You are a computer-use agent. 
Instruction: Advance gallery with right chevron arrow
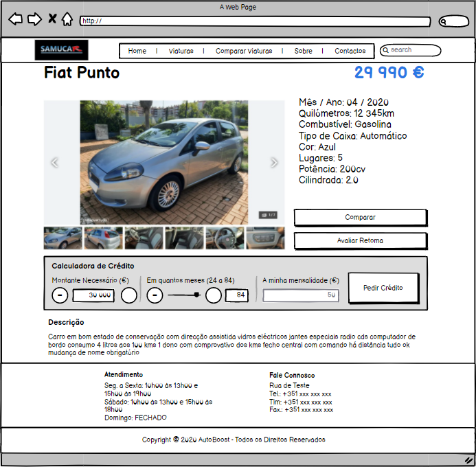(274, 163)
